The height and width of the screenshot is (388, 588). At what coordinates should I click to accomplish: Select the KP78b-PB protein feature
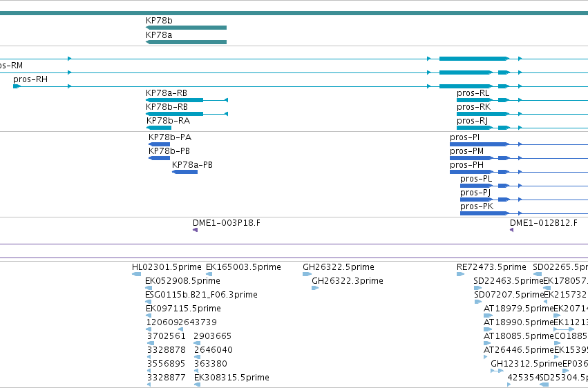coord(160,158)
